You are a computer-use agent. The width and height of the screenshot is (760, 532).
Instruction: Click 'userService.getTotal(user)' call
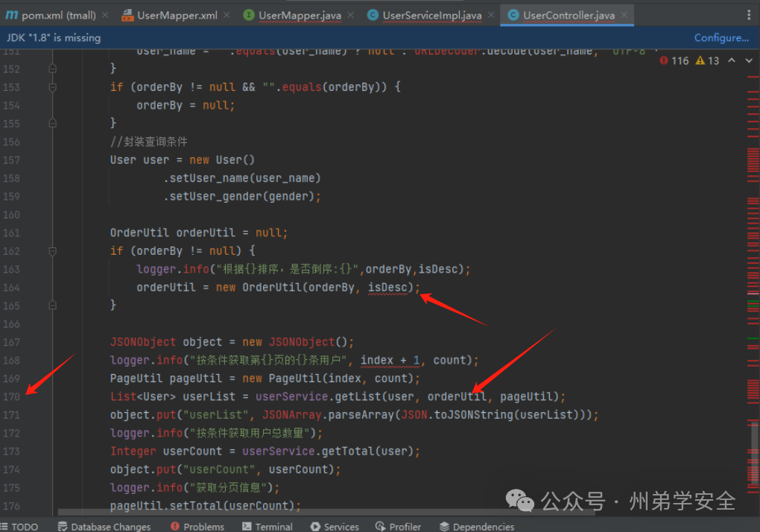coord(328,452)
